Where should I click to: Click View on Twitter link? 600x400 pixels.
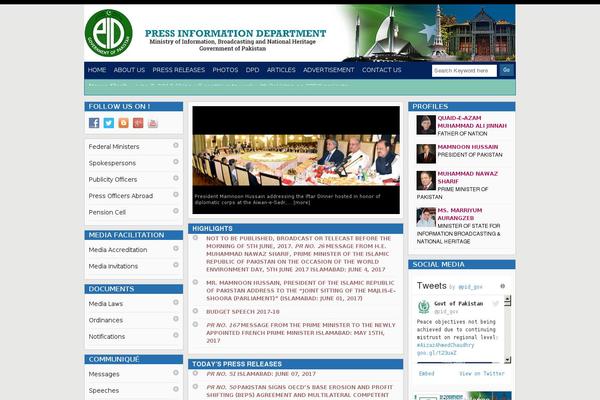click(x=482, y=373)
